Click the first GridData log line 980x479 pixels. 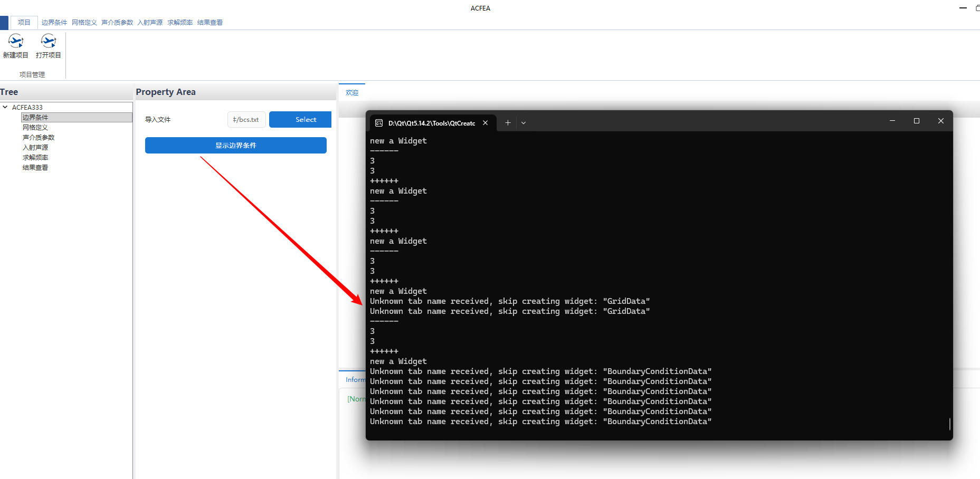point(510,301)
